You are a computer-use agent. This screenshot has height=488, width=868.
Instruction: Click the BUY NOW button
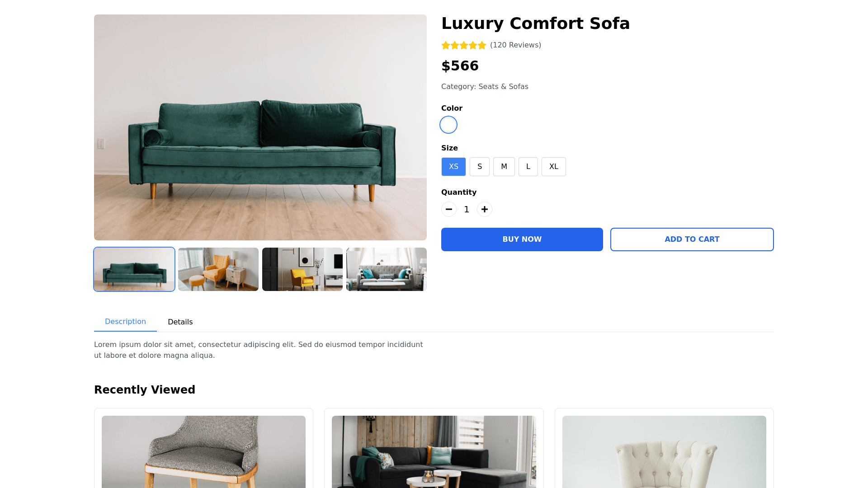(x=522, y=239)
